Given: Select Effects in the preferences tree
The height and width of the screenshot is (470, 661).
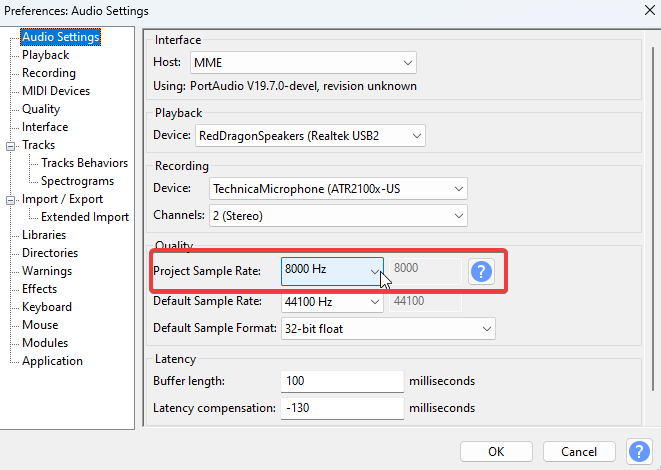Looking at the screenshot, I should tap(39, 289).
